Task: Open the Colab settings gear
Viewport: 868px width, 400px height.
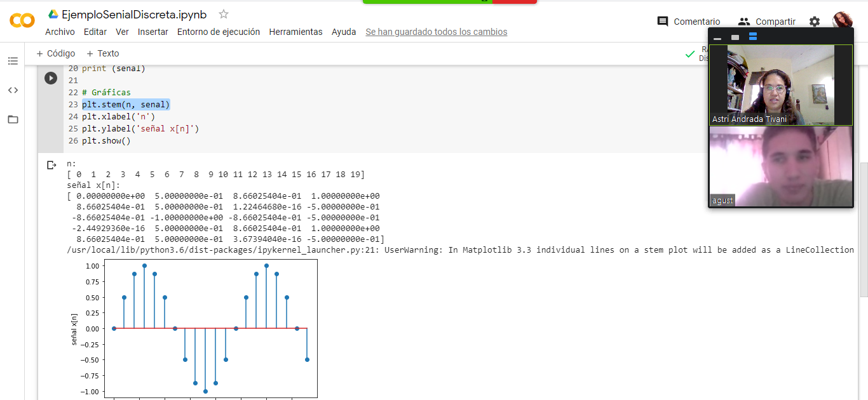Action: (815, 22)
